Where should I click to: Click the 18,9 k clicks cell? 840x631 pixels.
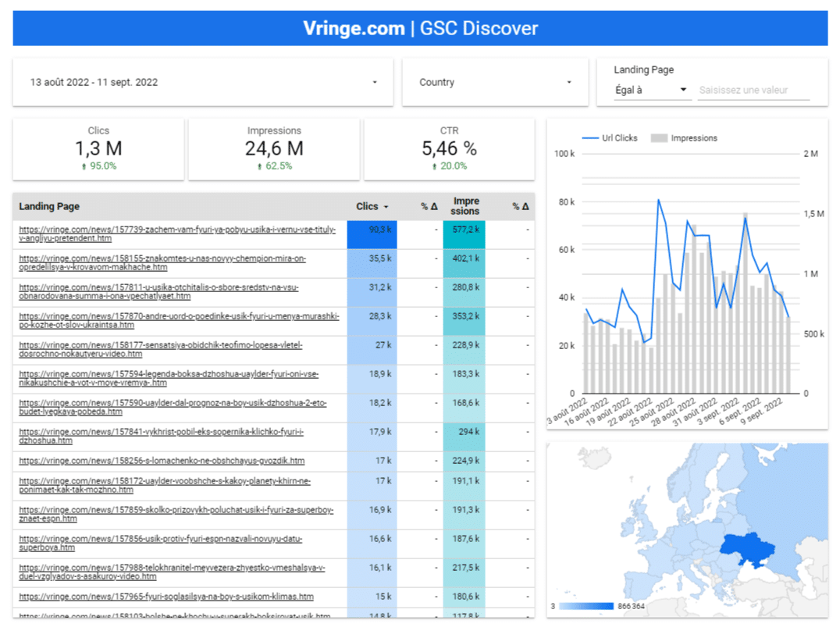tap(372, 379)
